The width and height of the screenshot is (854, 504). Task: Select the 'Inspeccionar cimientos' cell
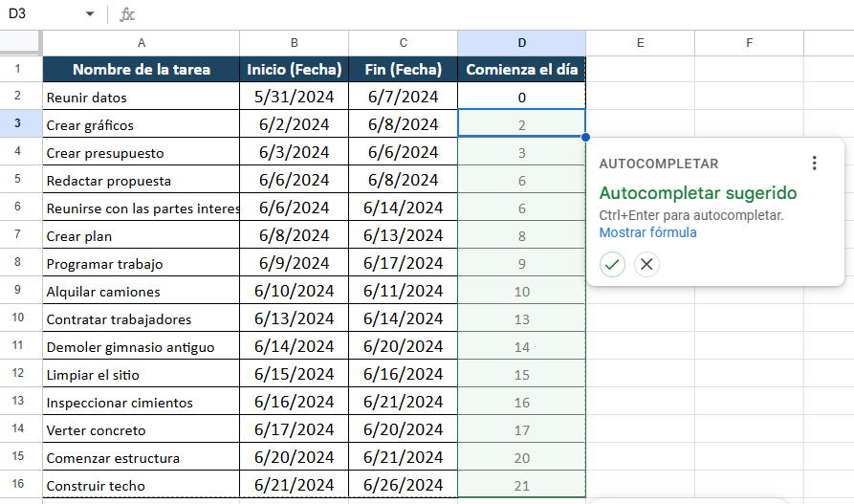[142, 402]
